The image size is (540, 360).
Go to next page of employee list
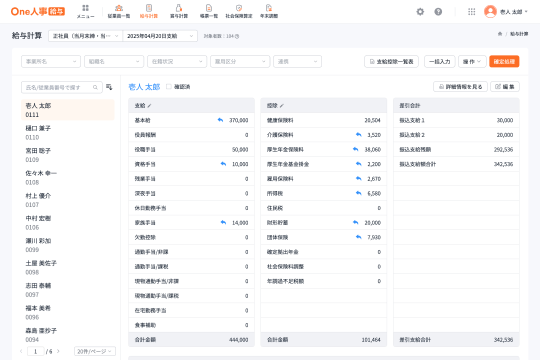pyautogui.click(x=58, y=351)
